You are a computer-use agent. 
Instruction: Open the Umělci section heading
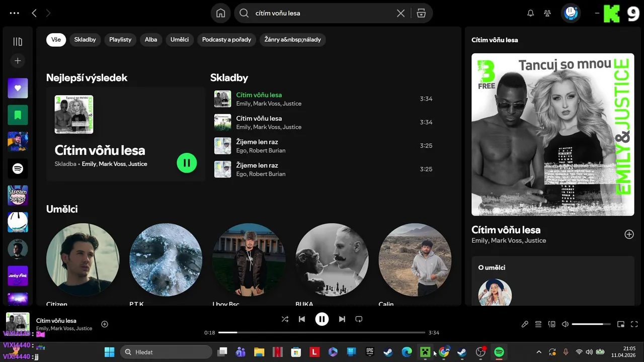pos(62,209)
